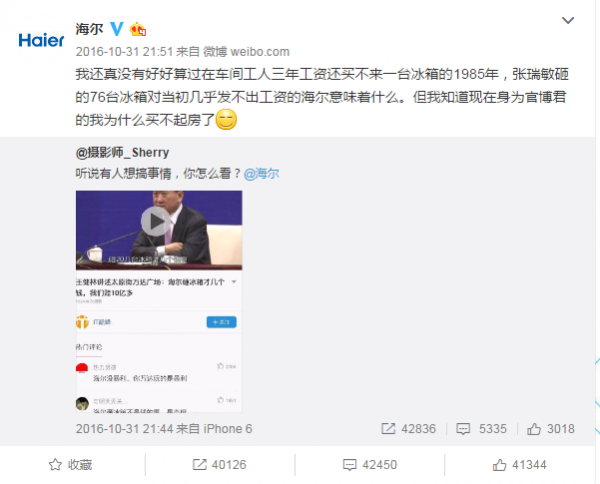Open the Haier logo avatar
The image size is (600, 484).
[x=41, y=40]
